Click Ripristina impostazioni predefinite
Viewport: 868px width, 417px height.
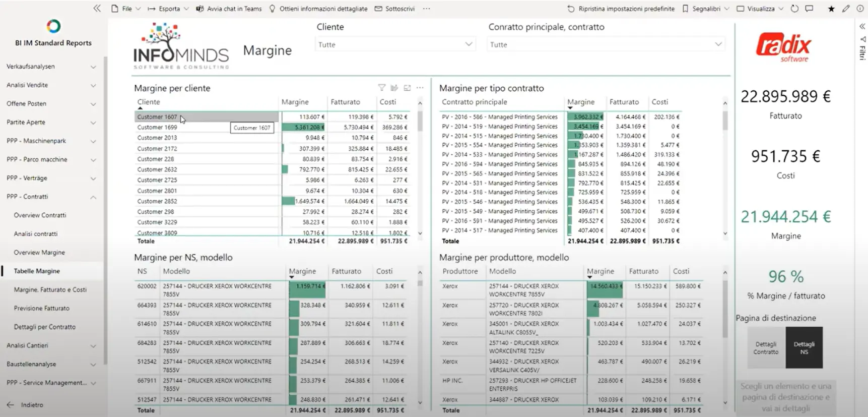pos(621,9)
